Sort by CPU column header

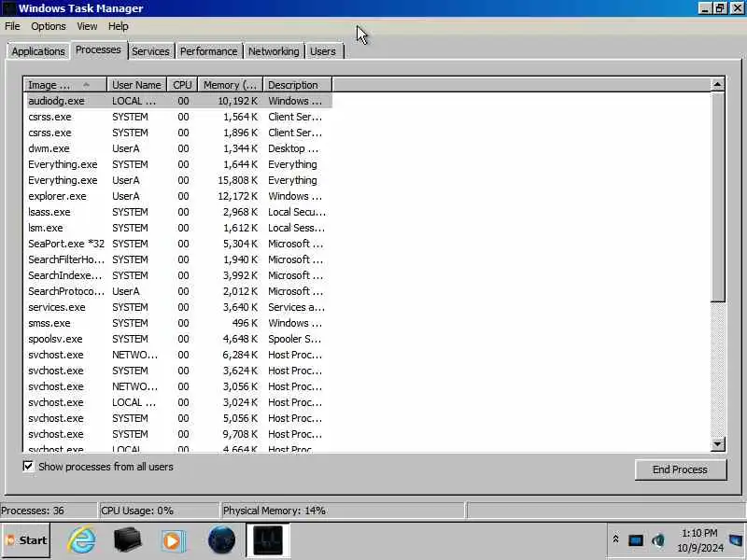[x=182, y=85]
